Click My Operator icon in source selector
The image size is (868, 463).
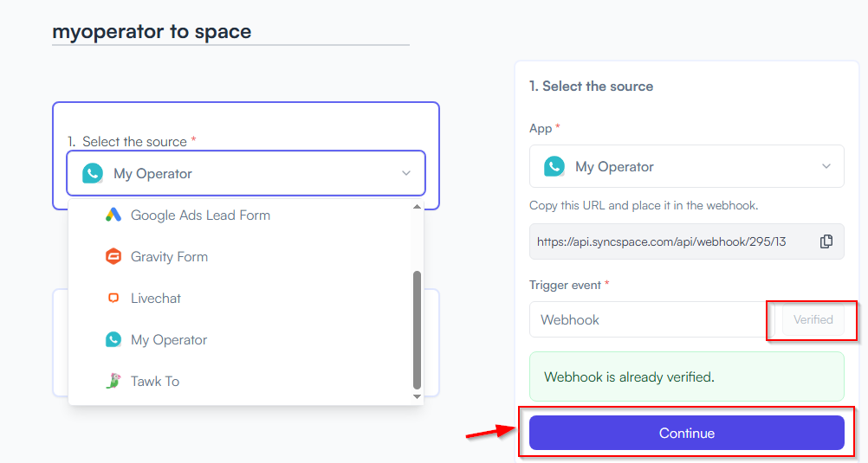tap(93, 173)
